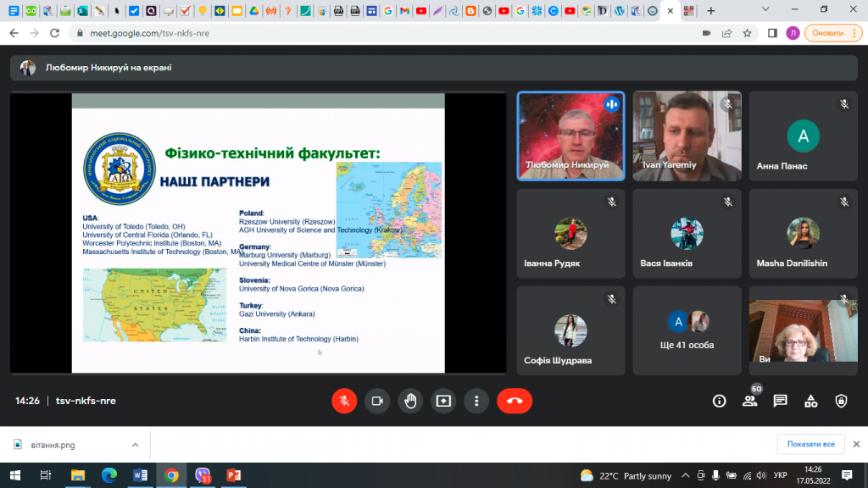Open the activities panel icon
This screenshot has width=868, height=488.
(x=810, y=401)
